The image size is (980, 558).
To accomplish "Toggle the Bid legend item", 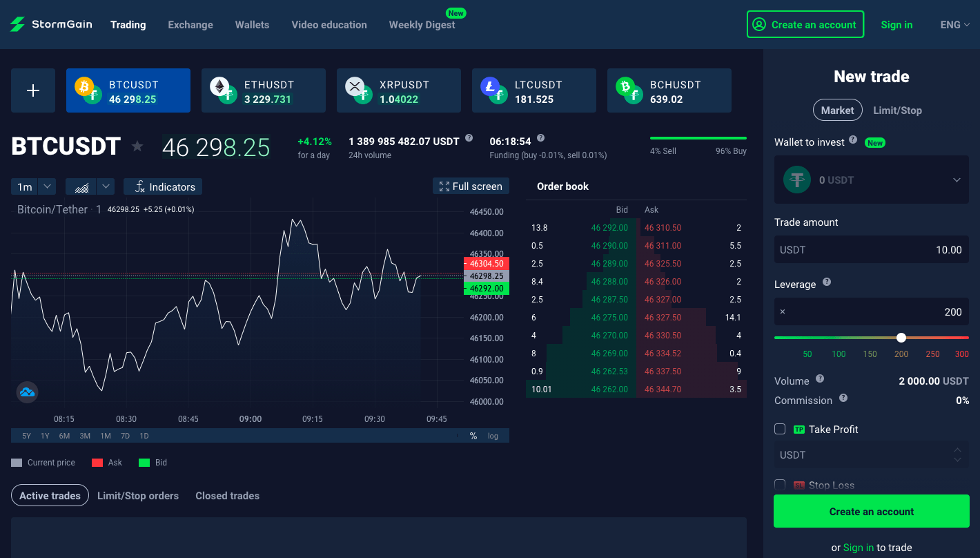I will point(153,463).
